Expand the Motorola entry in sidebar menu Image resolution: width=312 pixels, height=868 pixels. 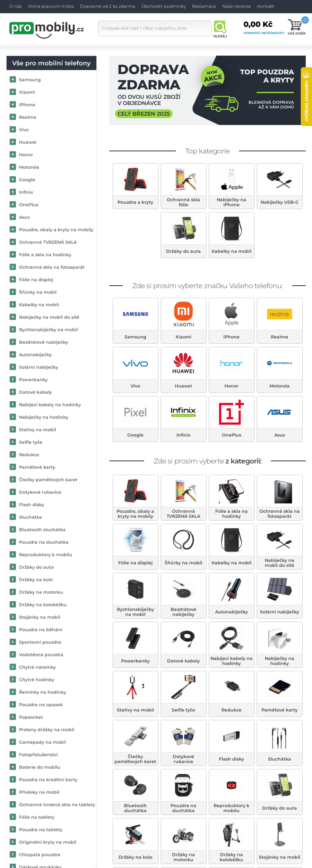[13, 167]
